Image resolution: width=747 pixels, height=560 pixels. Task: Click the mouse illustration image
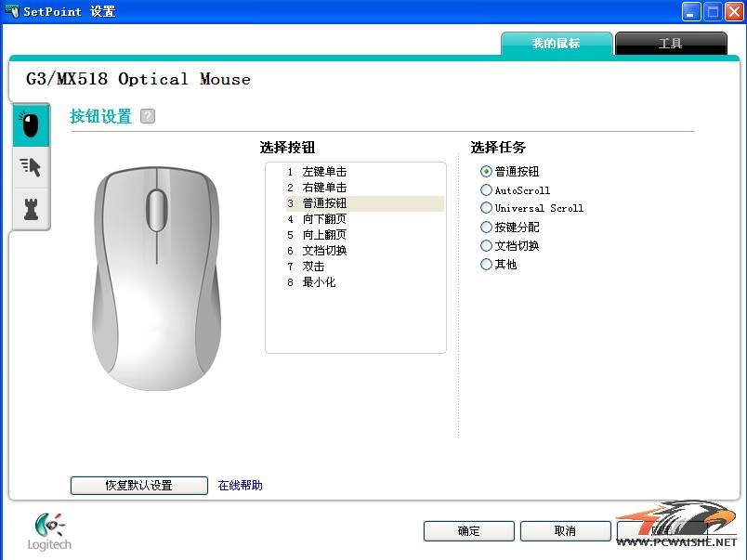point(156,279)
